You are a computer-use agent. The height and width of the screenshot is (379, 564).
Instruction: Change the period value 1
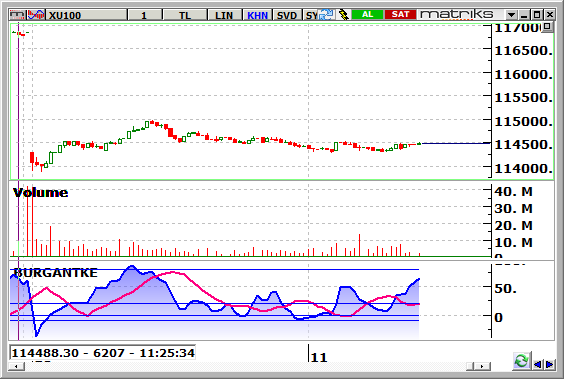coord(144,15)
